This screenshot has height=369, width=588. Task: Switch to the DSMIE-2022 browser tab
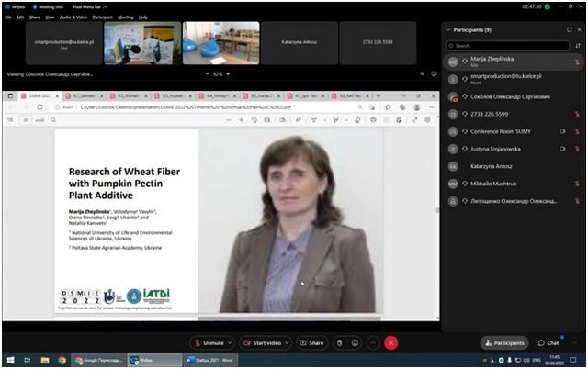point(40,96)
